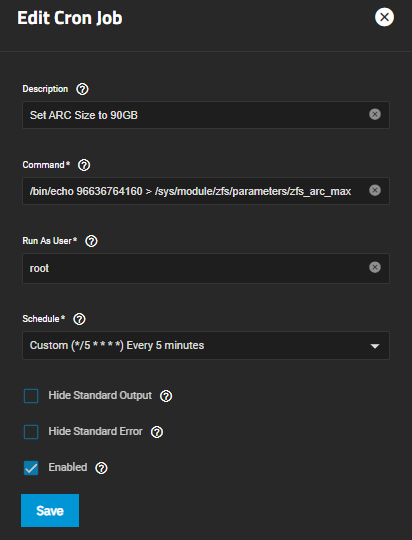The width and height of the screenshot is (412, 540).
Task: Open the Schedule help tooltip icon
Action: point(80,319)
